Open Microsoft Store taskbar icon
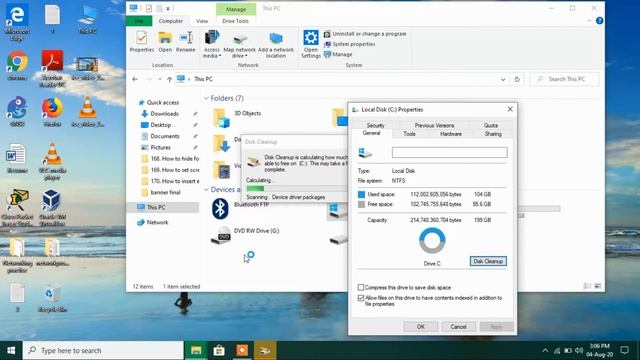This screenshot has height=360, width=640. coord(219,351)
